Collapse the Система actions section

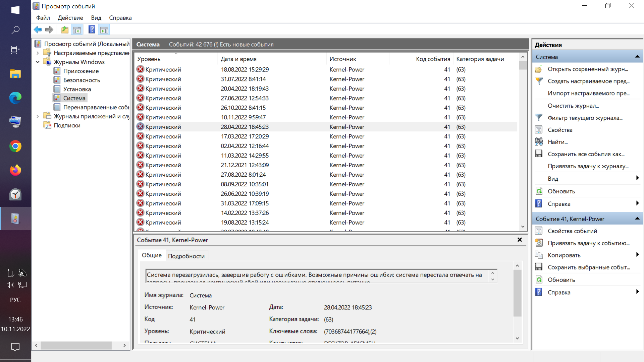point(637,57)
